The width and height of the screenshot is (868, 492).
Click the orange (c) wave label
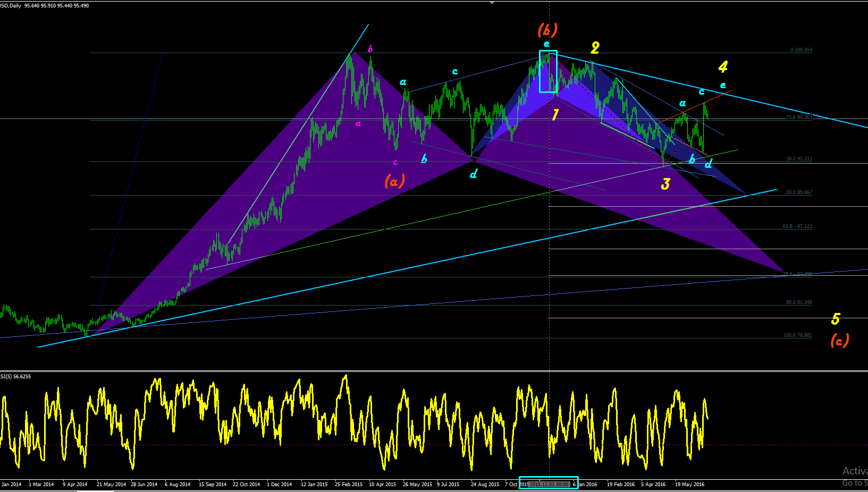click(840, 340)
